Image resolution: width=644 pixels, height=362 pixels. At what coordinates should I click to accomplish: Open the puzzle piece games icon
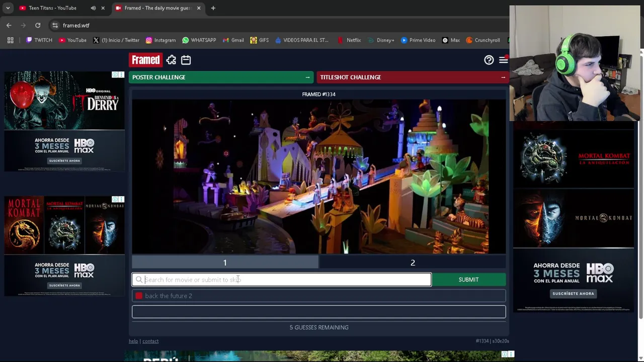171,60
